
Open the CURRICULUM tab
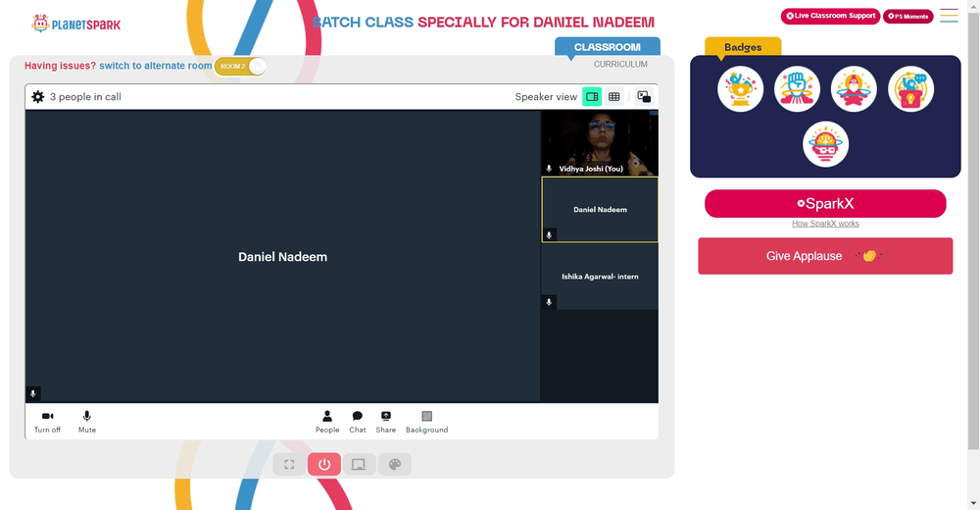620,65
